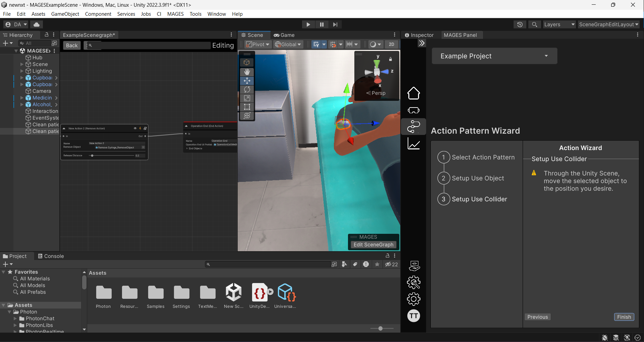Screen dimensions: 644x342
Task: Expand the Medicin prefab in Hierarchy
Action: [x=22, y=98]
